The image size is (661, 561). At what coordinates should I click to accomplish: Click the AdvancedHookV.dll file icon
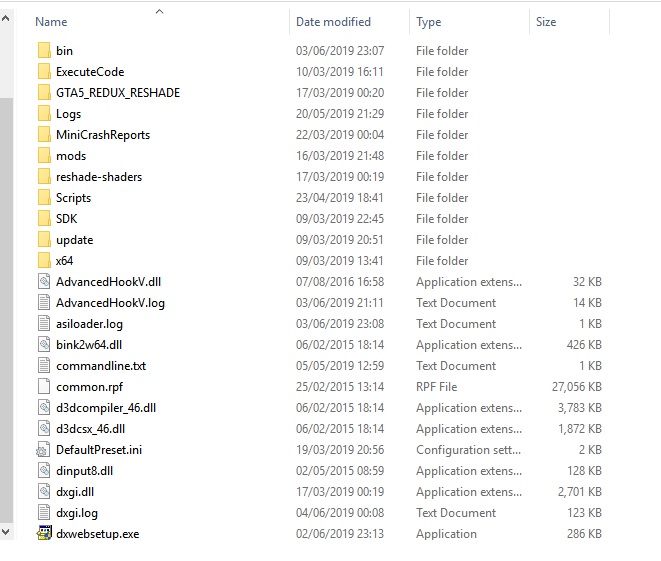pyautogui.click(x=44, y=282)
